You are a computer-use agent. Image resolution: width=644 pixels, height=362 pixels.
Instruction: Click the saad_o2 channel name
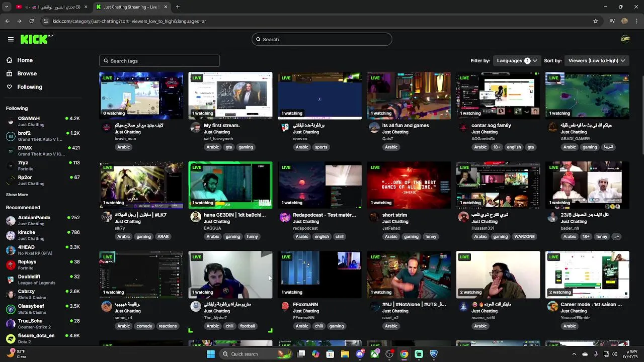390,318
